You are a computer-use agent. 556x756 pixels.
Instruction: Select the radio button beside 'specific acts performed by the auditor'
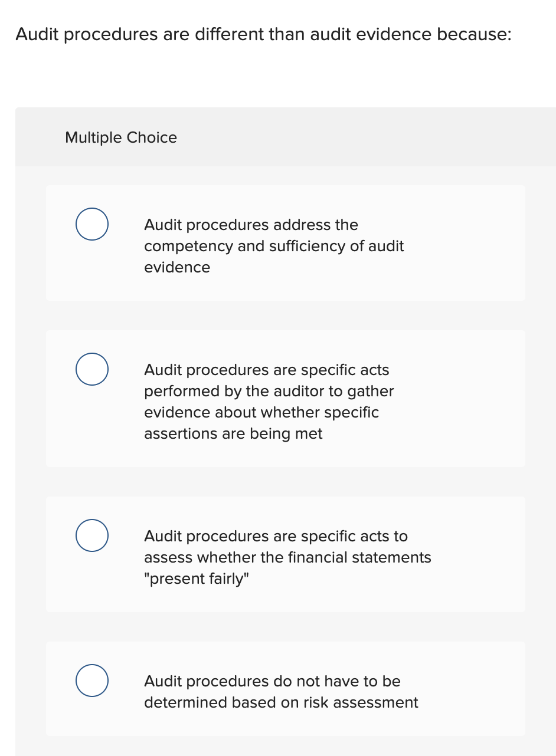click(x=92, y=369)
